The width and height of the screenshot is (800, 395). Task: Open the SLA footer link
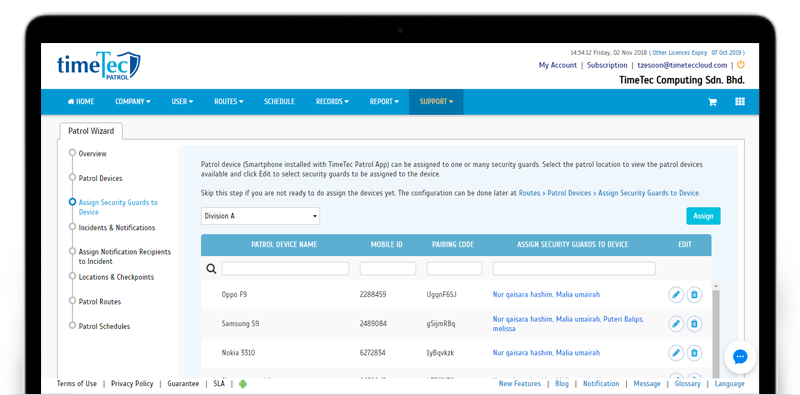(x=219, y=384)
